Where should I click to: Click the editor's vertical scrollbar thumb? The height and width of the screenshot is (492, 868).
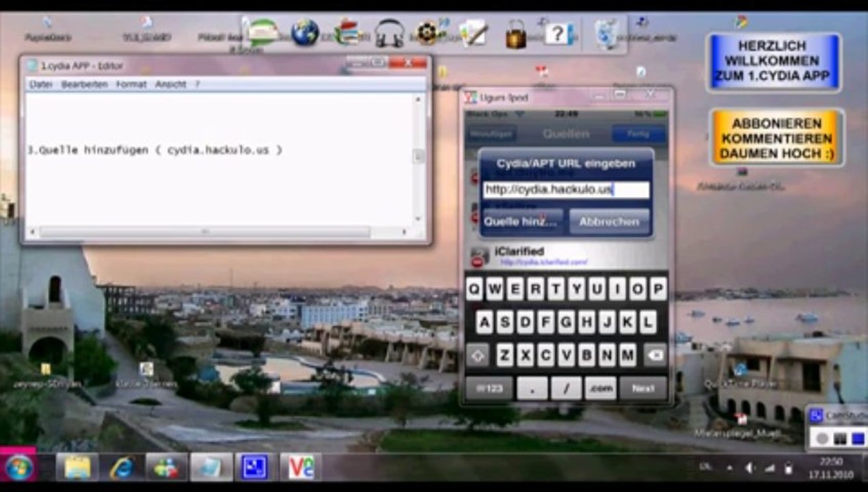[x=418, y=156]
